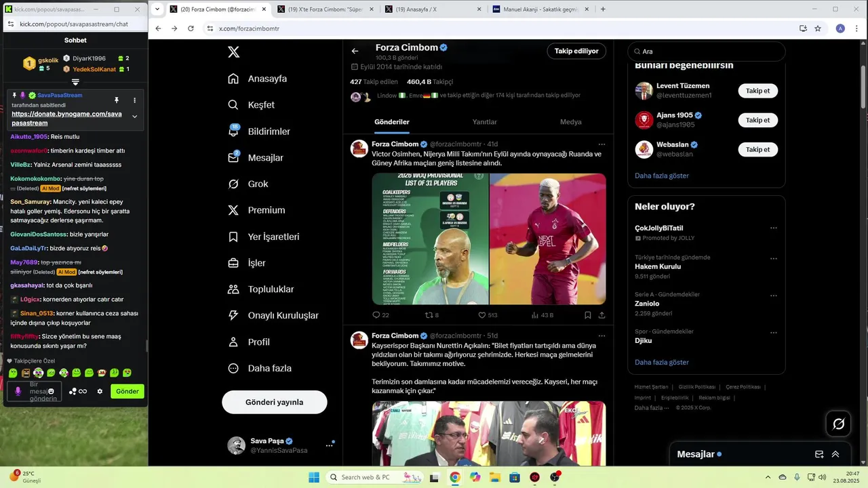
Task: Open options for Zaniolo trend
Action: [x=774, y=296]
